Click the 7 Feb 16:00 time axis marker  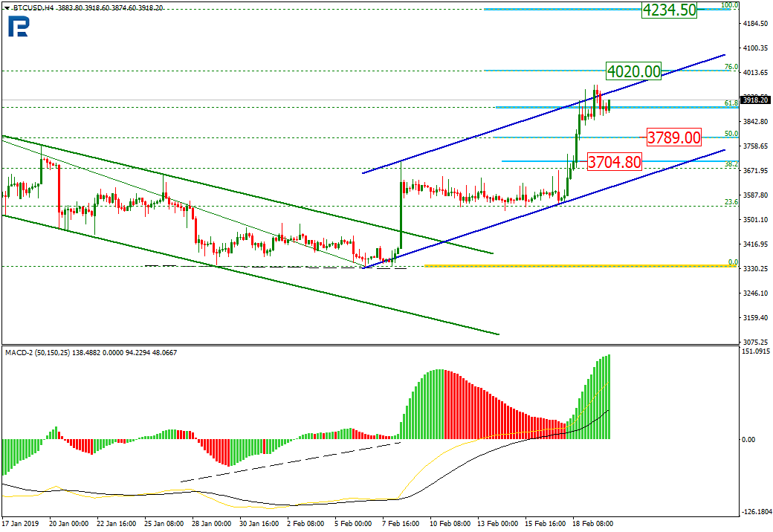(x=401, y=524)
